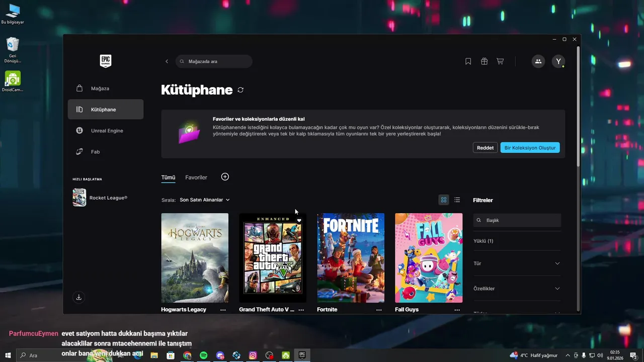Switch to the Favoriler tab
This screenshot has width=644, height=362.
pos(196,177)
